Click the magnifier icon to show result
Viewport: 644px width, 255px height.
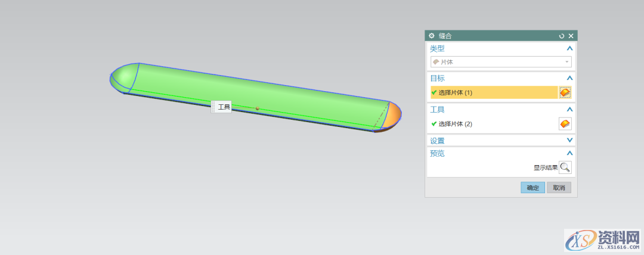(x=565, y=167)
